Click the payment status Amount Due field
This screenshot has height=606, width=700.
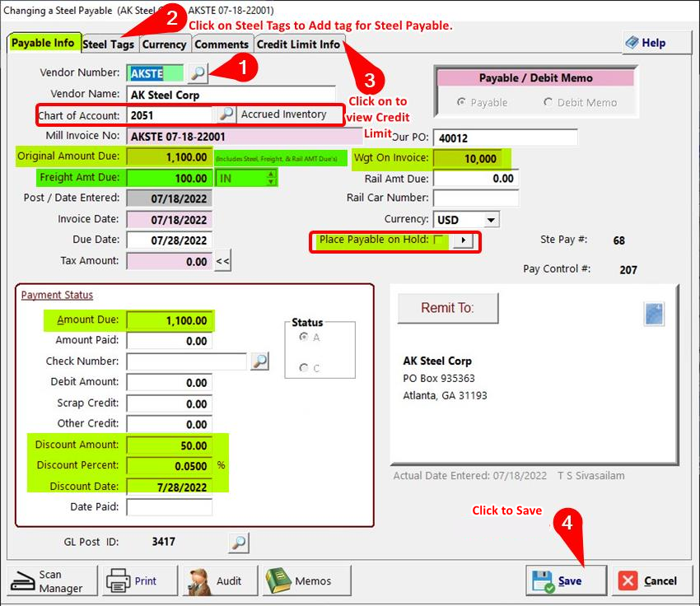(x=169, y=320)
